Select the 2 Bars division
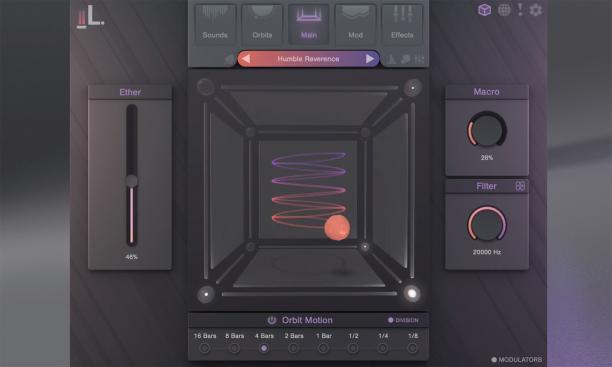612x367 pixels. [x=294, y=348]
